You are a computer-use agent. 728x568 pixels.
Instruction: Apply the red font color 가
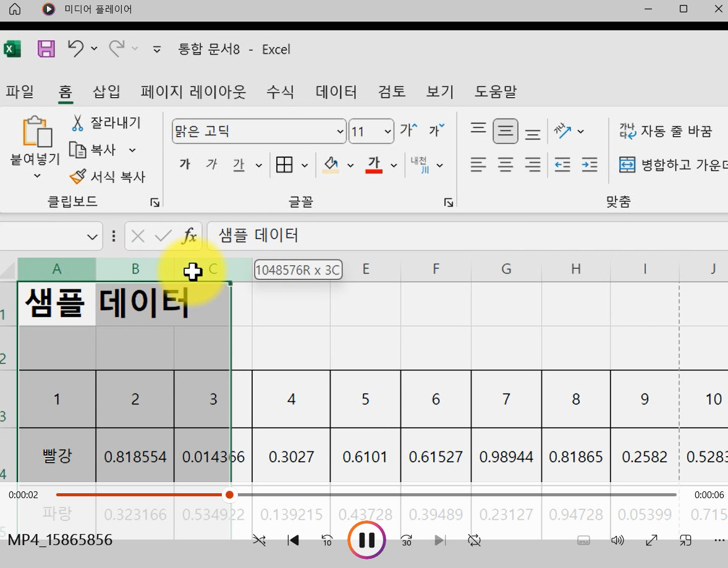pos(374,164)
